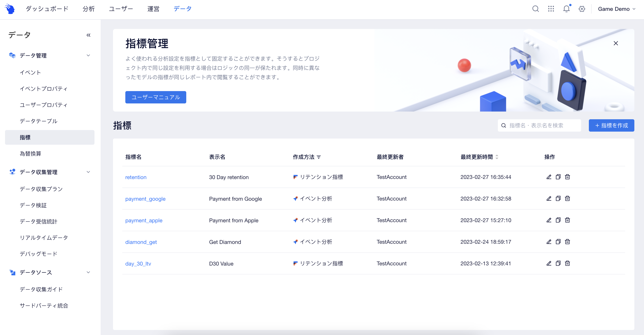Open the apps grid icon
The image size is (644, 335).
(x=551, y=9)
